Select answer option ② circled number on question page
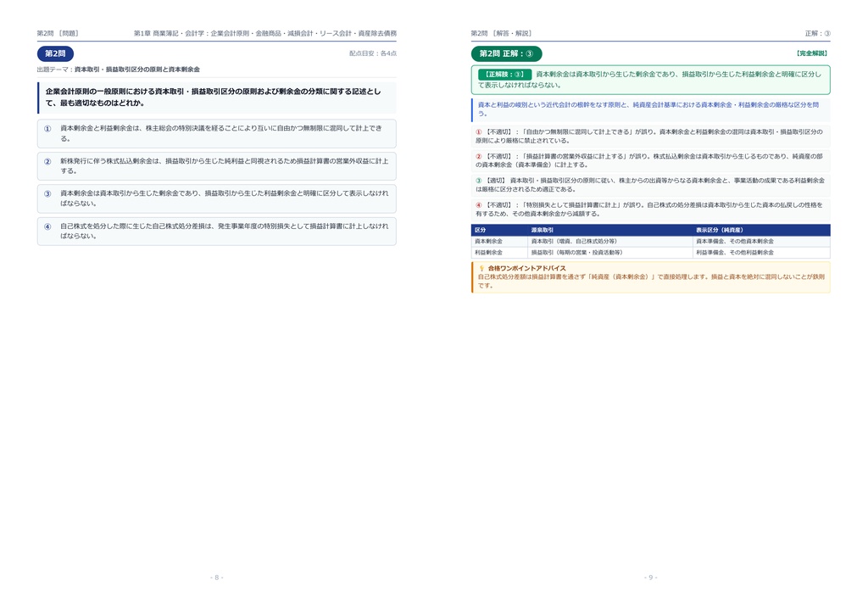Screen dimensions: 868x614 pyautogui.click(x=47, y=162)
